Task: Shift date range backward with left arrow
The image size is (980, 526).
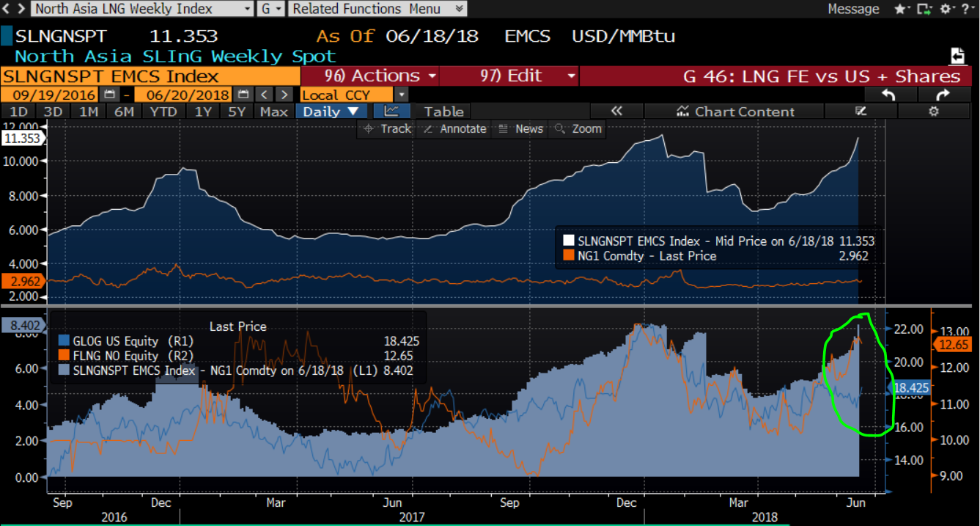Action: [265, 95]
